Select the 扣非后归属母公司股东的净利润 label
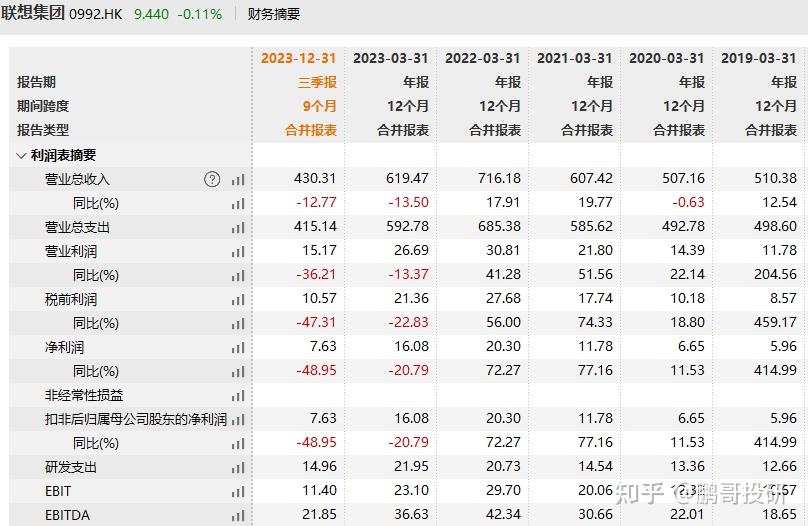This screenshot has width=808, height=526. (136, 419)
